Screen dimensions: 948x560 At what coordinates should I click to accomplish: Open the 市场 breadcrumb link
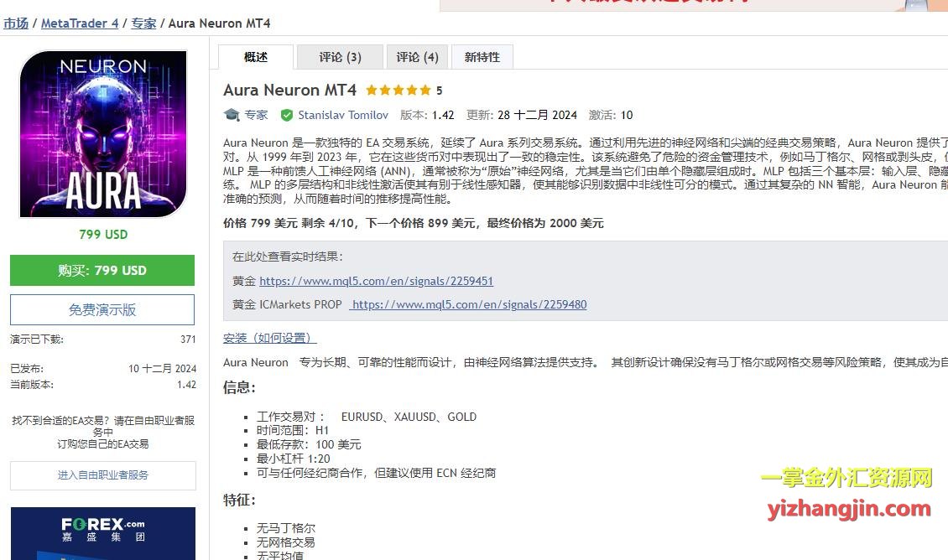(x=16, y=23)
